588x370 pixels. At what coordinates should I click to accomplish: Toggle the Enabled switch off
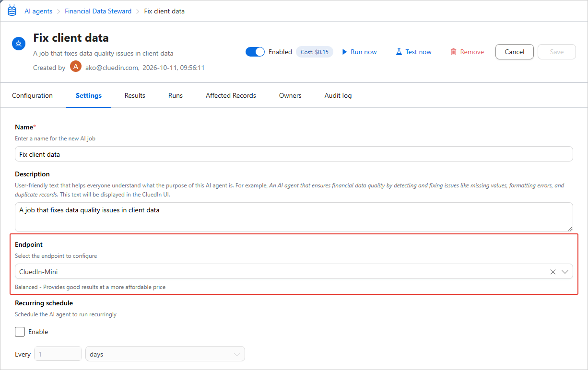pos(255,52)
